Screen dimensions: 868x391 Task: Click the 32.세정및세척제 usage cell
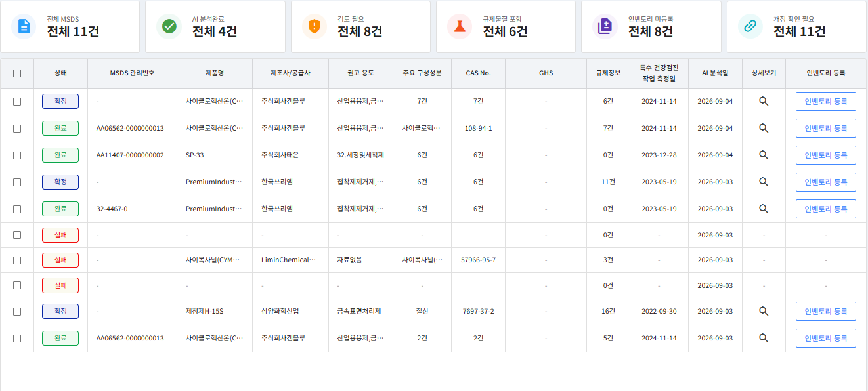pyautogui.click(x=360, y=155)
